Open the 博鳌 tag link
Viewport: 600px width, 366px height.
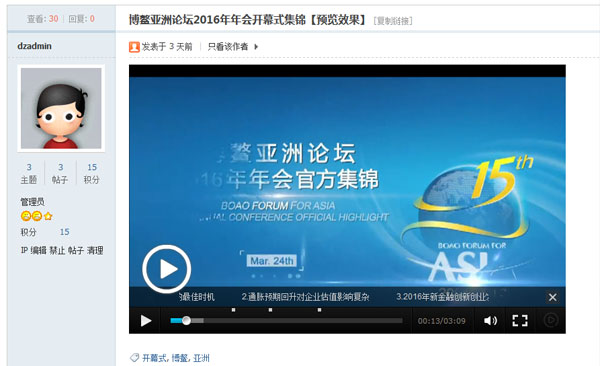(179, 358)
